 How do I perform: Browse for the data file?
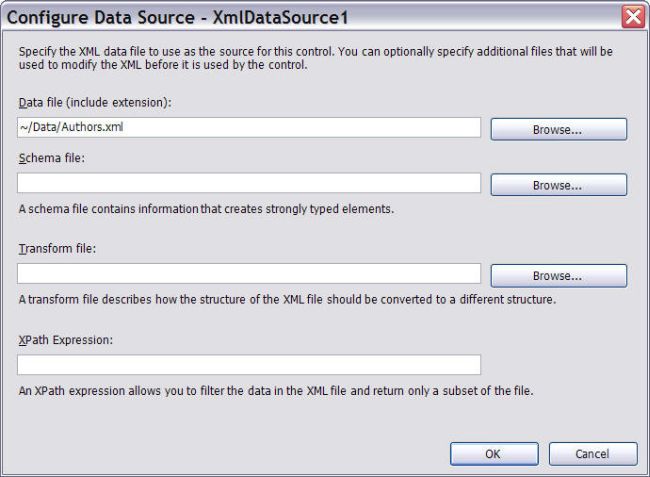[x=557, y=130]
